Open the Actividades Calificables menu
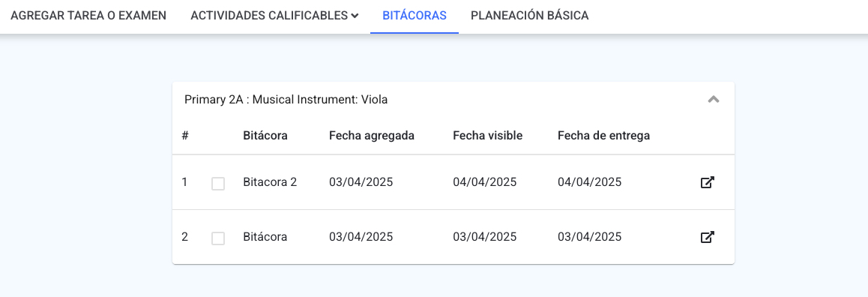This screenshot has height=297, width=868. pyautogui.click(x=274, y=16)
